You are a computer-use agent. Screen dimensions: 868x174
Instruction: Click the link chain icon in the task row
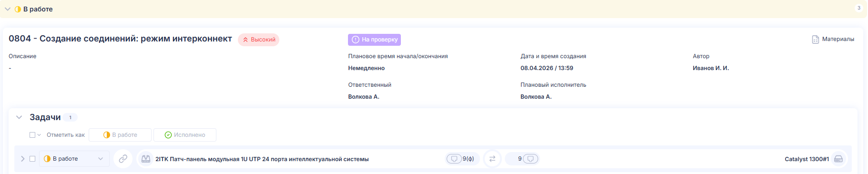point(123,159)
